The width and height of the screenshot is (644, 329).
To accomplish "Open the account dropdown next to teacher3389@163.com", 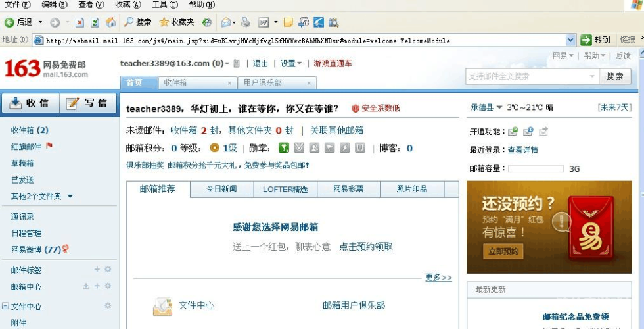I will pos(227,64).
